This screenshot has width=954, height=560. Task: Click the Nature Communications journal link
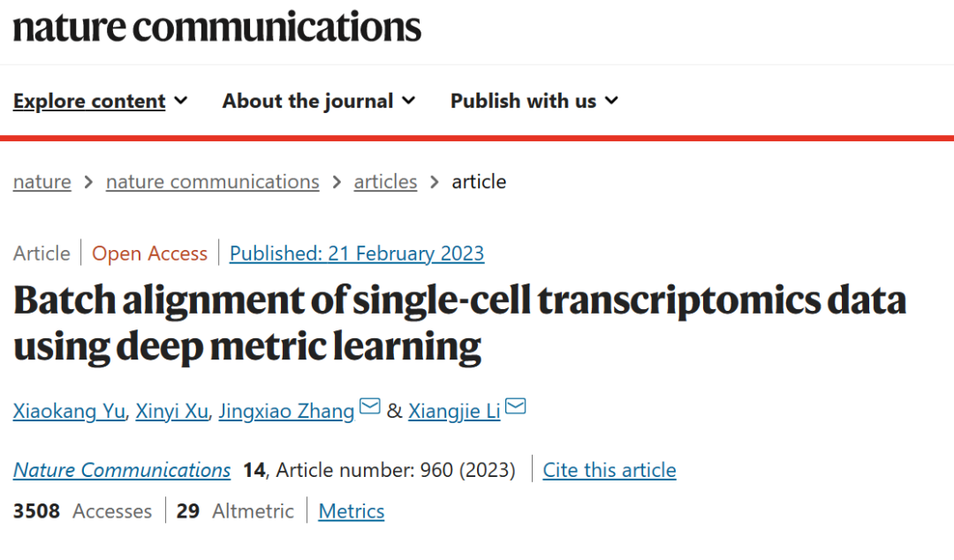click(x=122, y=470)
